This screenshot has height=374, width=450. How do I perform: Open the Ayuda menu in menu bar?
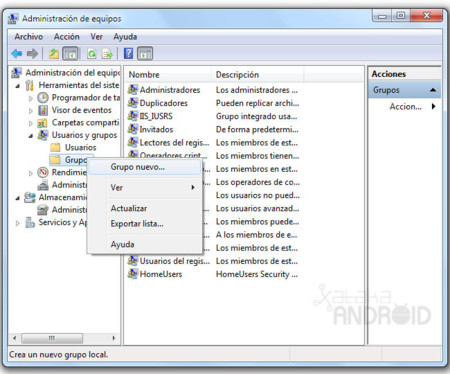pos(125,37)
